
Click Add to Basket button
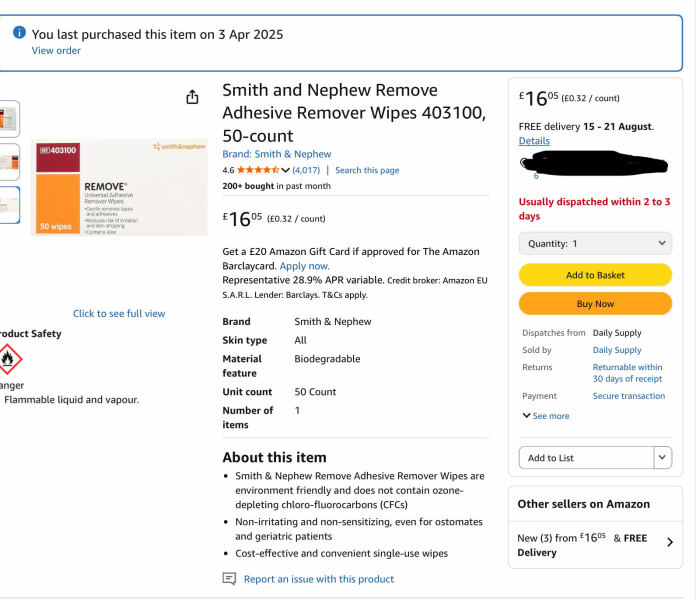coord(595,275)
